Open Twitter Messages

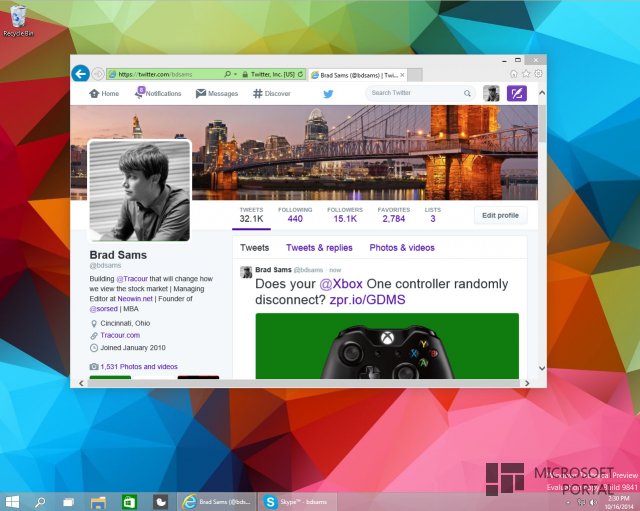coord(217,93)
